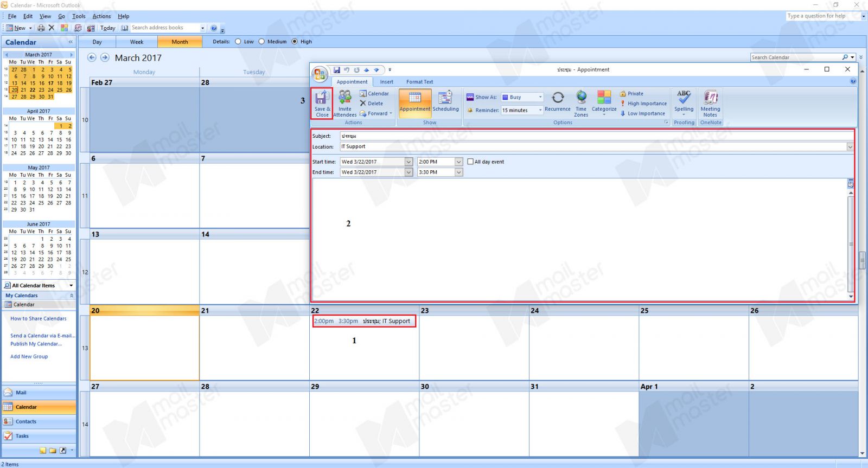
Task: Click the save icon in Quick Access Toolbar
Action: tap(337, 70)
